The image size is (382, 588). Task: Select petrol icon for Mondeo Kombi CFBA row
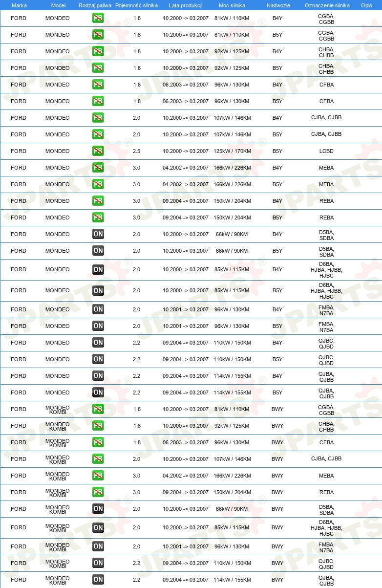pos(98,442)
